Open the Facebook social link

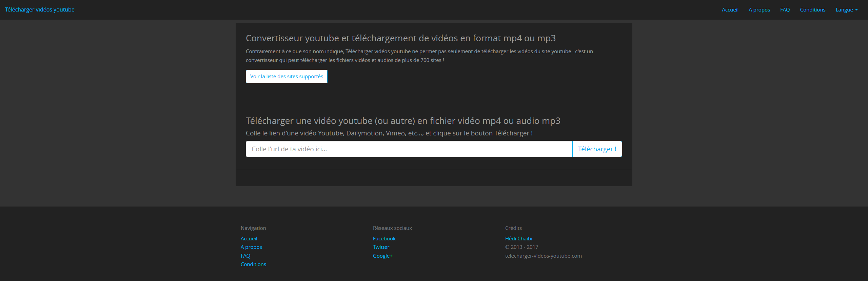click(x=384, y=239)
